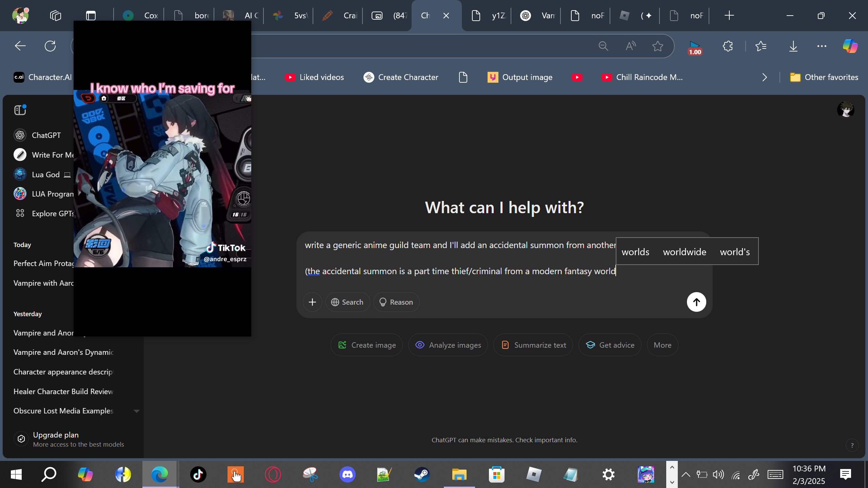868x488 pixels.
Task: Click the Summarize text suggestion
Action: [x=533, y=345]
